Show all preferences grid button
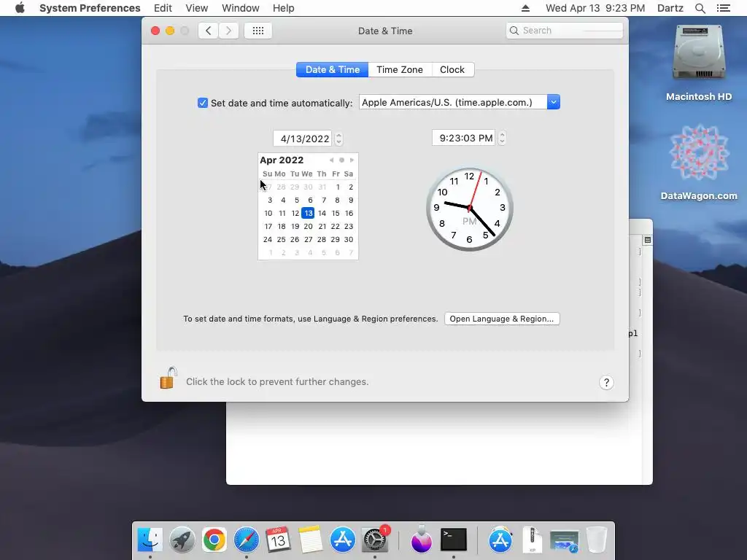 pyautogui.click(x=258, y=31)
